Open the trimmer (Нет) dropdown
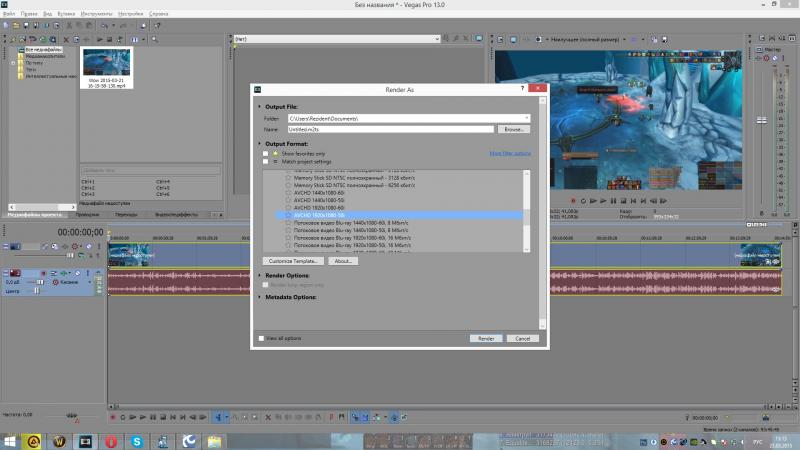800x450 pixels. [437, 39]
